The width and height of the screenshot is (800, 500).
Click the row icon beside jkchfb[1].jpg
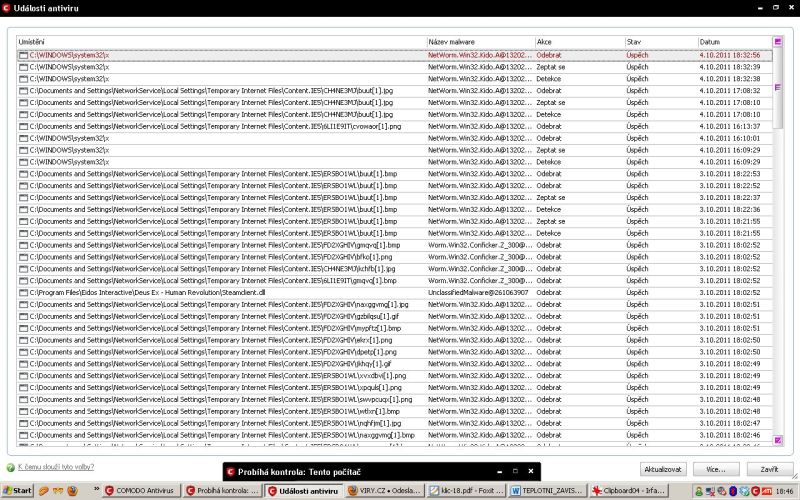click(23, 269)
